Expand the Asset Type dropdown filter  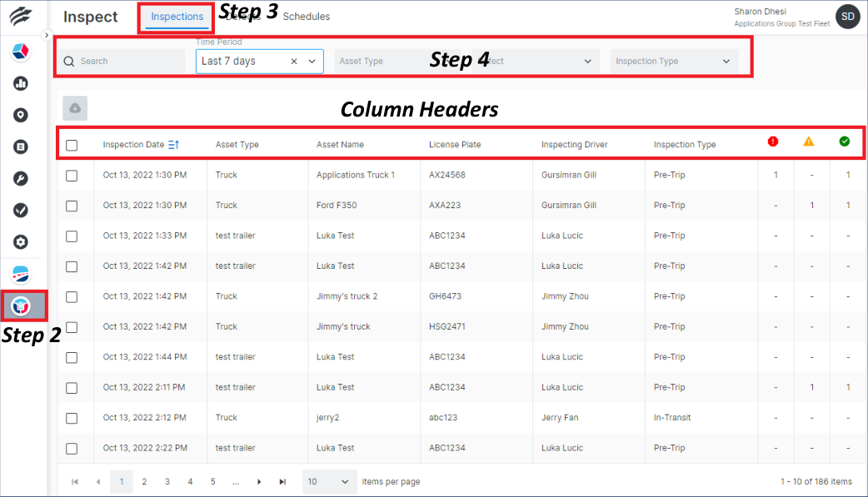point(392,61)
